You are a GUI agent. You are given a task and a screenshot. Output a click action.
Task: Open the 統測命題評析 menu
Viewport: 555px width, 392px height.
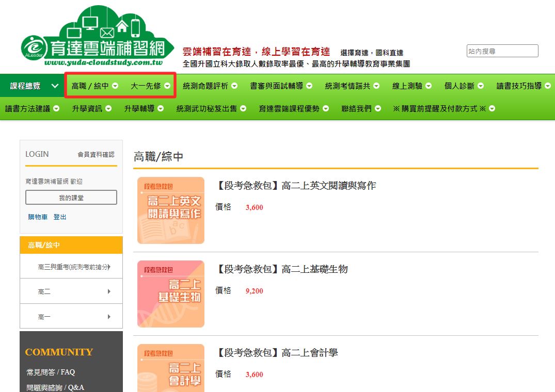tap(205, 86)
